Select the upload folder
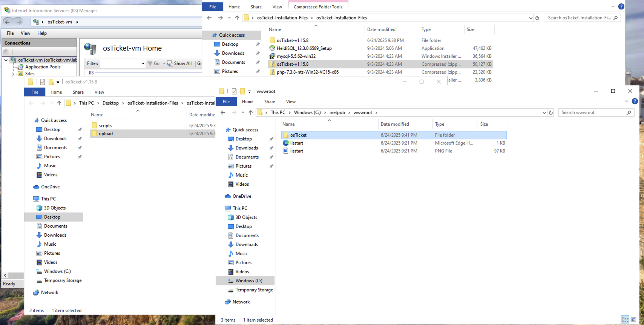The width and height of the screenshot is (644, 325). click(153, 134)
